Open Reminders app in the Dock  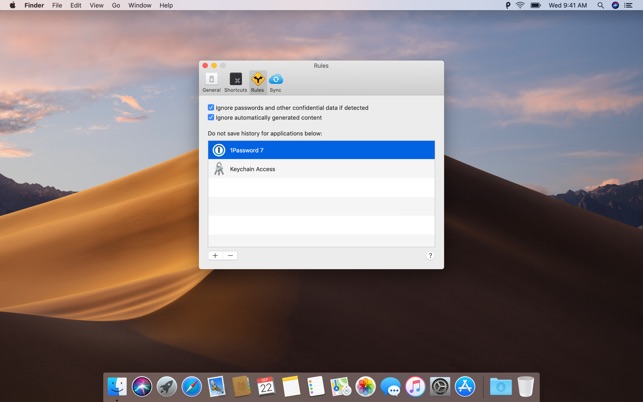(316, 386)
